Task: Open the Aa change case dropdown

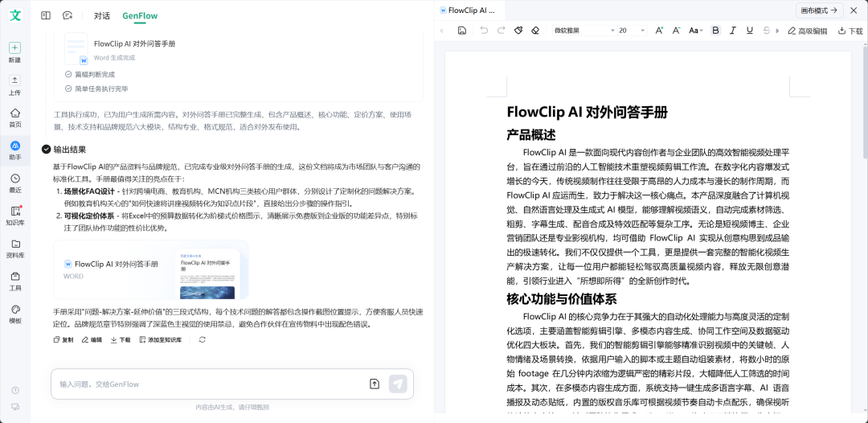Action: (x=696, y=31)
